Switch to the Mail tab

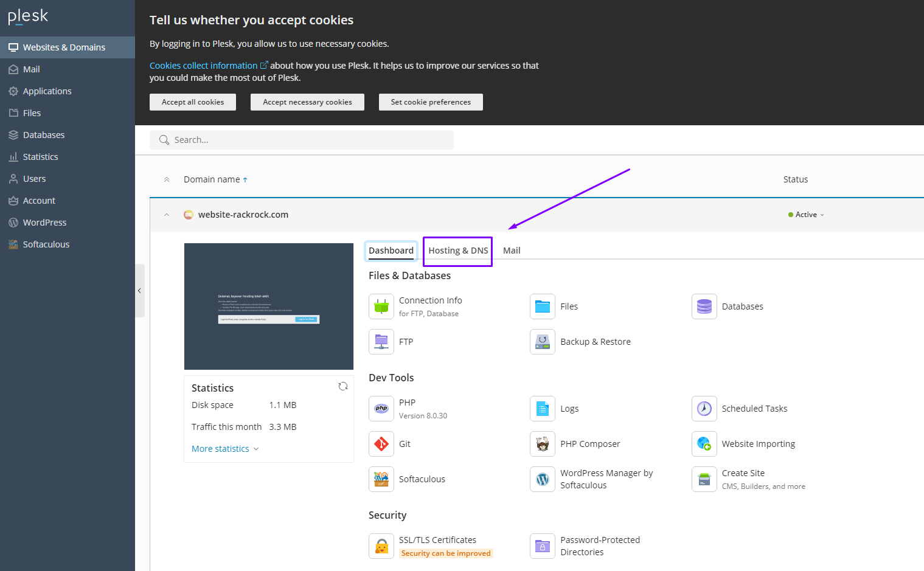(x=512, y=251)
